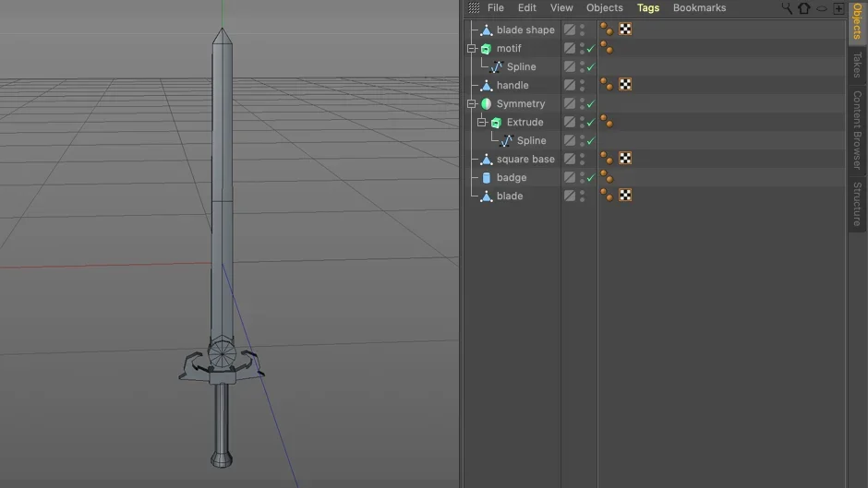Switch to the Takes side tab

(858, 65)
